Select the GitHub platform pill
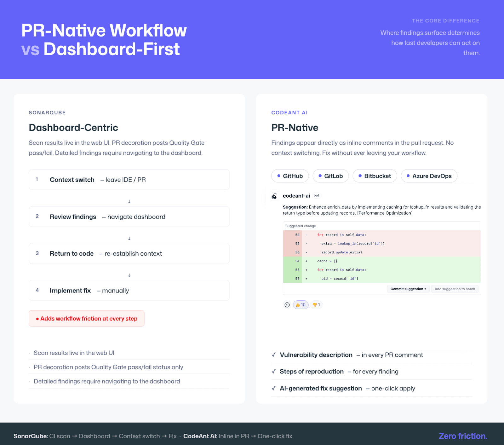 pos(290,176)
